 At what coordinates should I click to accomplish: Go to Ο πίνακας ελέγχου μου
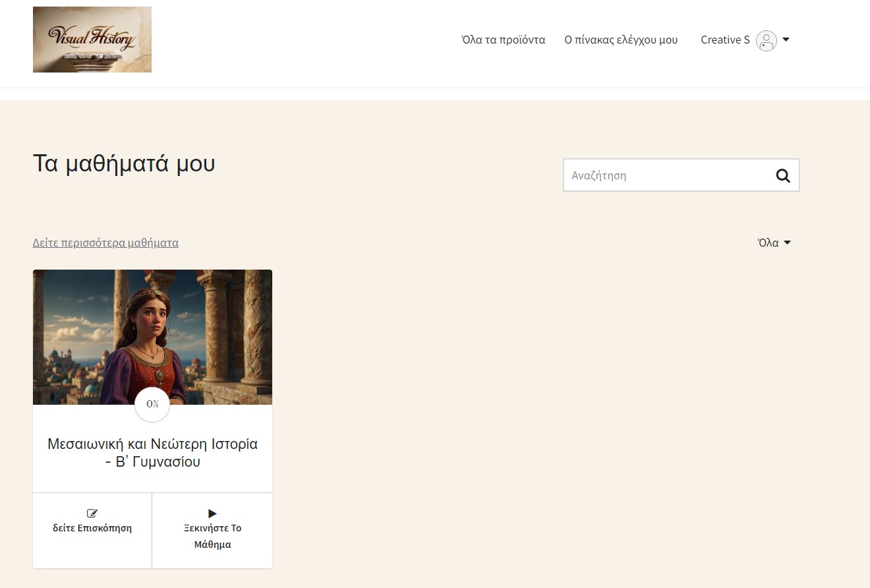621,40
